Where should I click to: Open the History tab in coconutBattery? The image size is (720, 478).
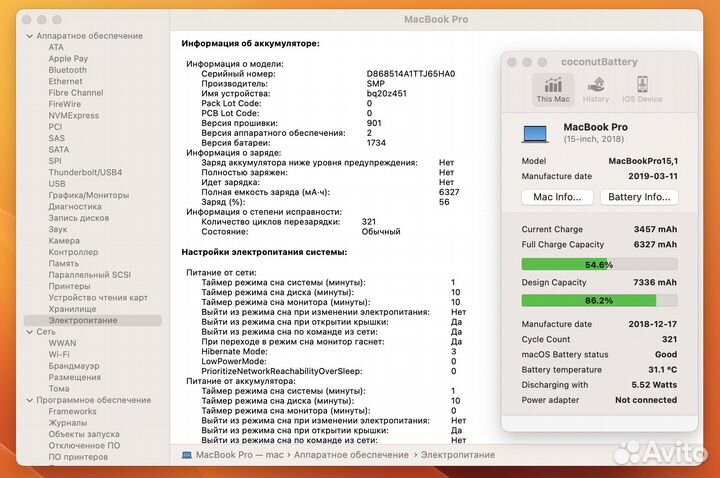[x=596, y=88]
